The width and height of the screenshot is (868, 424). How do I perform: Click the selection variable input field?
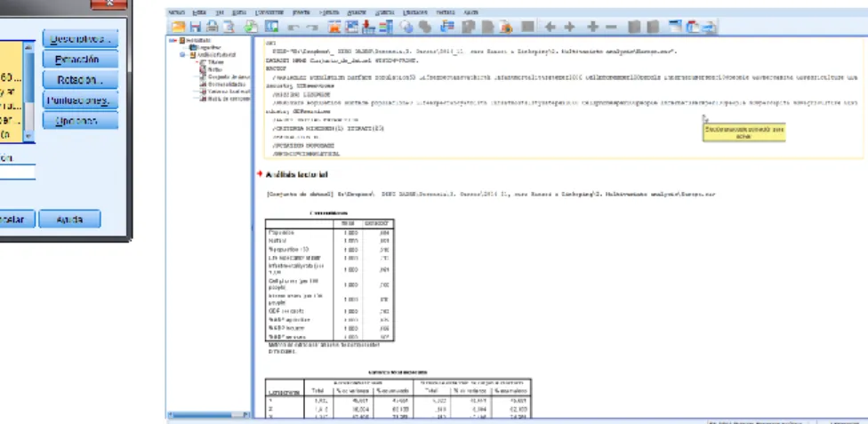(17, 172)
